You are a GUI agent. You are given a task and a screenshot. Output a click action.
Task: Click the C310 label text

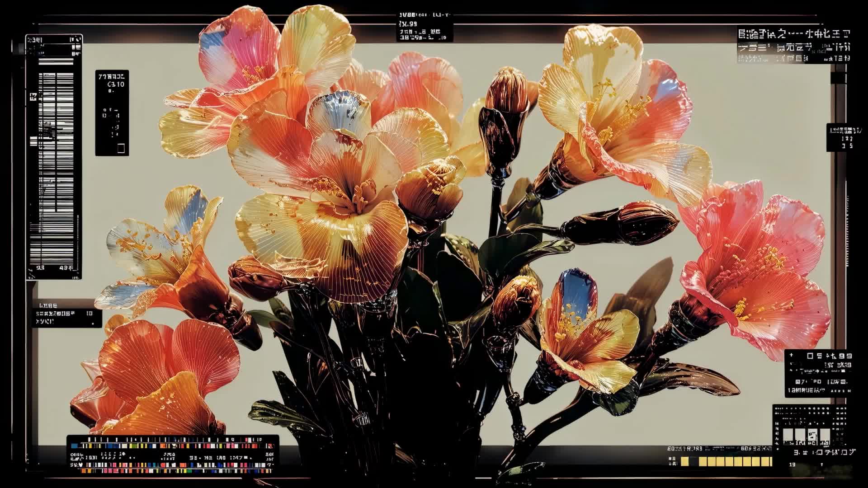pos(116,84)
